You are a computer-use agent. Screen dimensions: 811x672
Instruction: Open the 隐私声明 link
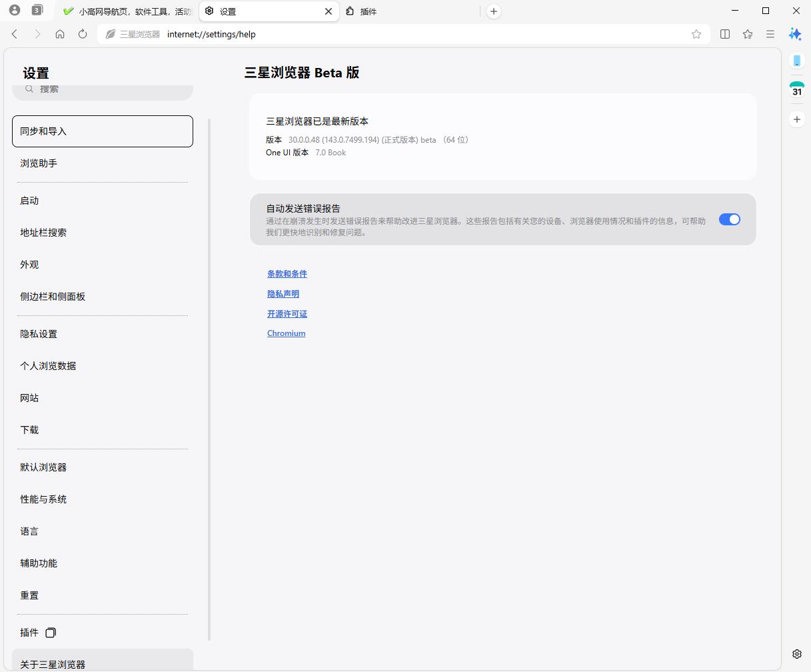click(283, 293)
